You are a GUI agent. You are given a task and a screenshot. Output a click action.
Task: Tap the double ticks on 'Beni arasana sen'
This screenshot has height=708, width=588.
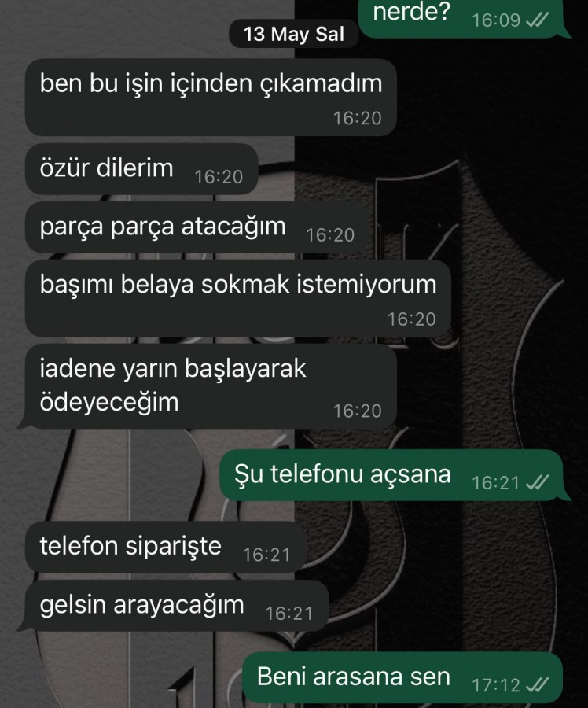[x=538, y=685]
